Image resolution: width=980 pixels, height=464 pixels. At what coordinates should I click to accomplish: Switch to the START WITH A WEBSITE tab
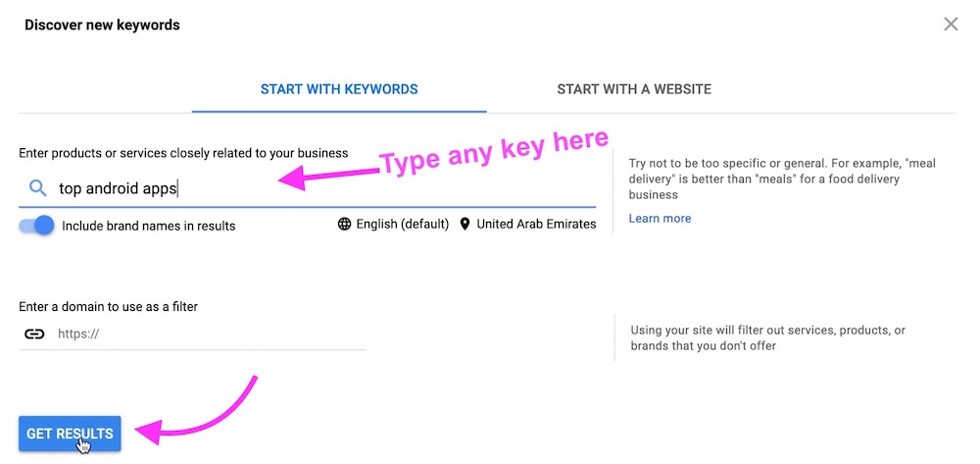coord(634,89)
